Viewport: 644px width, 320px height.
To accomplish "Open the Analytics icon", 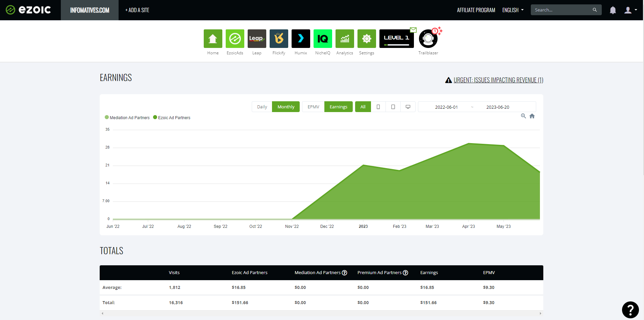I will 345,38.
